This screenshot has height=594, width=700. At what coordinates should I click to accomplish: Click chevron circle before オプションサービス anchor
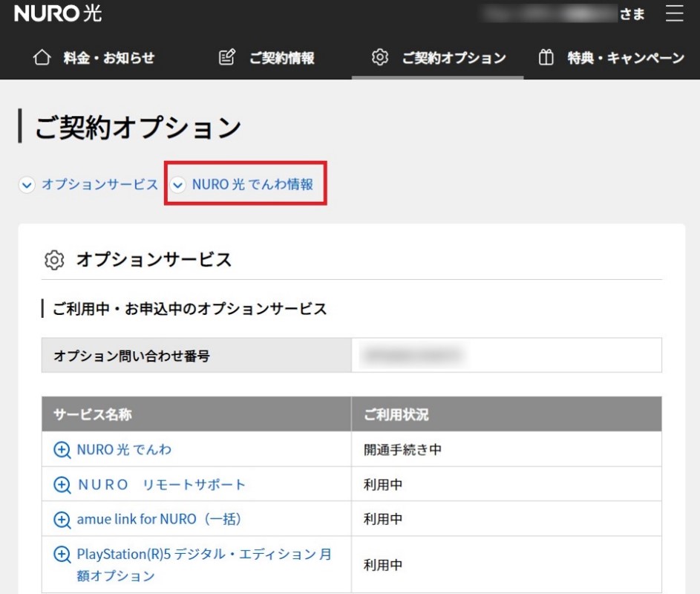pos(27,184)
